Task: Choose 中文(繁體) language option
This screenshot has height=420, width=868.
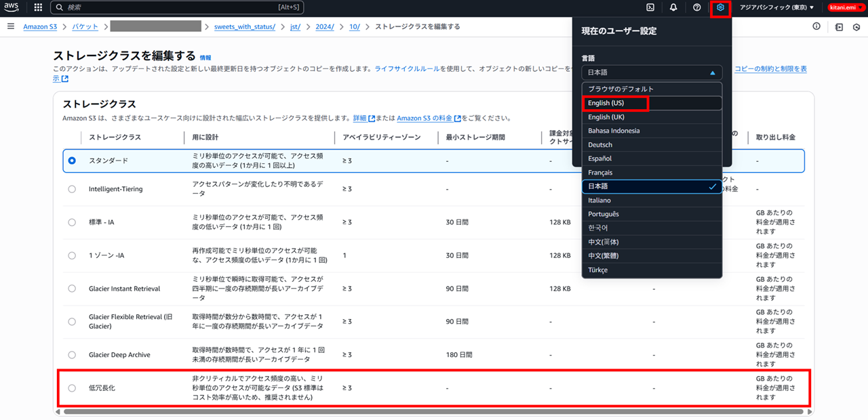Action: pyautogui.click(x=652, y=256)
